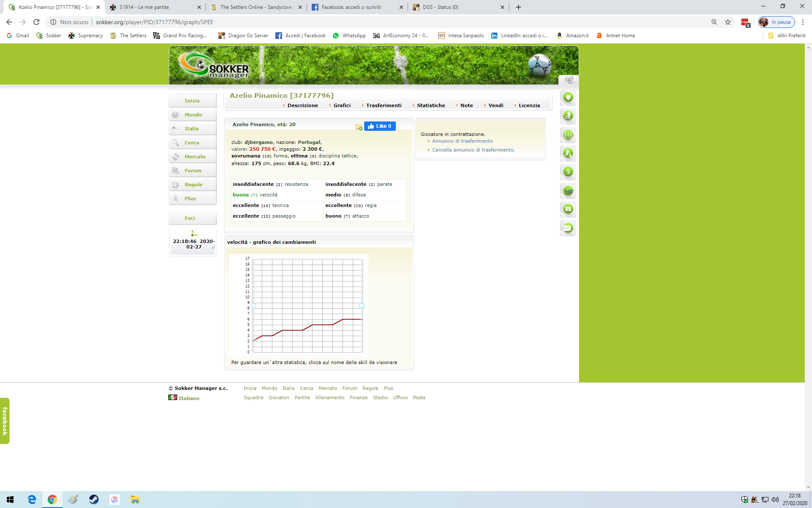Screen dimensions: 812x508
Task: Open the Matches pitch icon
Action: click(x=568, y=135)
